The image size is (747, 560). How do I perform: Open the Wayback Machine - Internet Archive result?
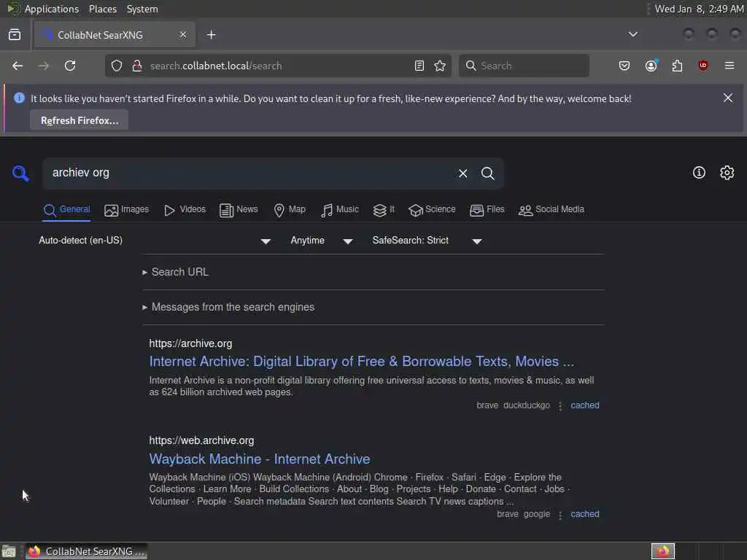(x=260, y=459)
